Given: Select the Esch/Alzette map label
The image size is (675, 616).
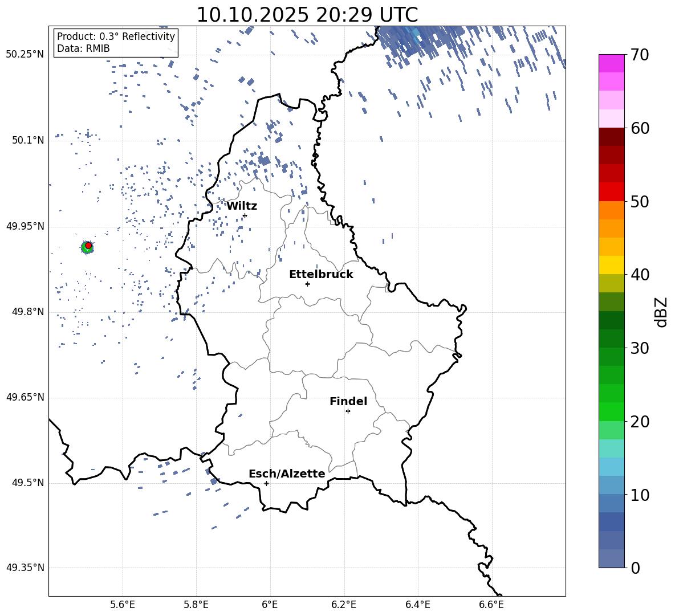Looking at the screenshot, I should 287,474.
